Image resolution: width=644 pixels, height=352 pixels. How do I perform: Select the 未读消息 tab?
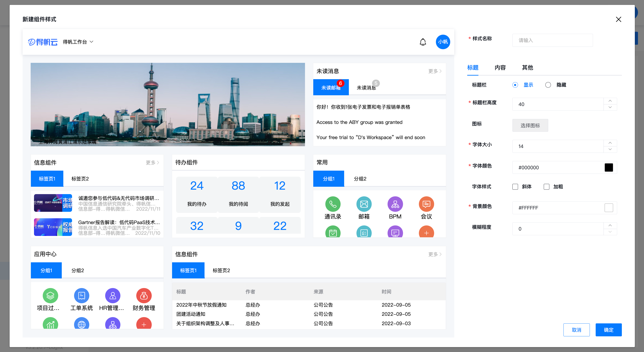(x=366, y=87)
